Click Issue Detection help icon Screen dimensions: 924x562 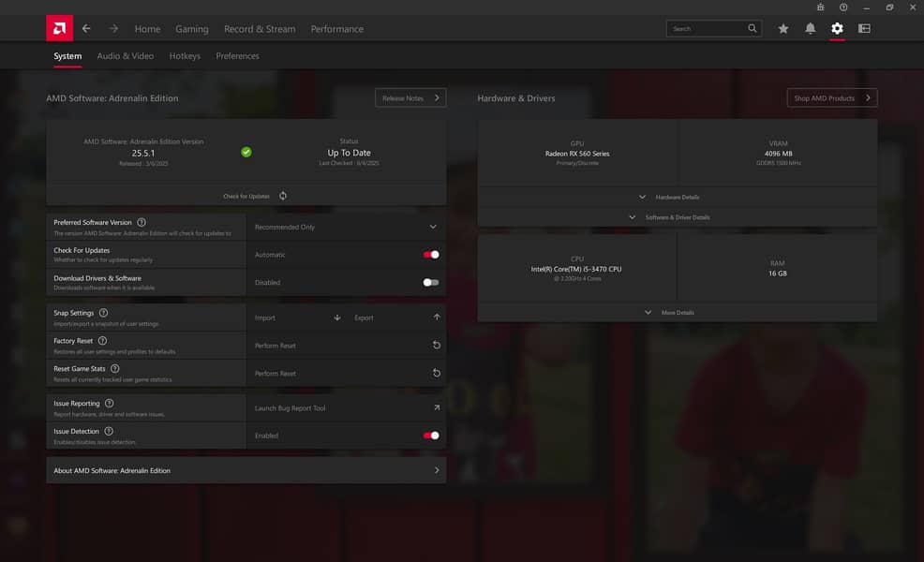109,431
